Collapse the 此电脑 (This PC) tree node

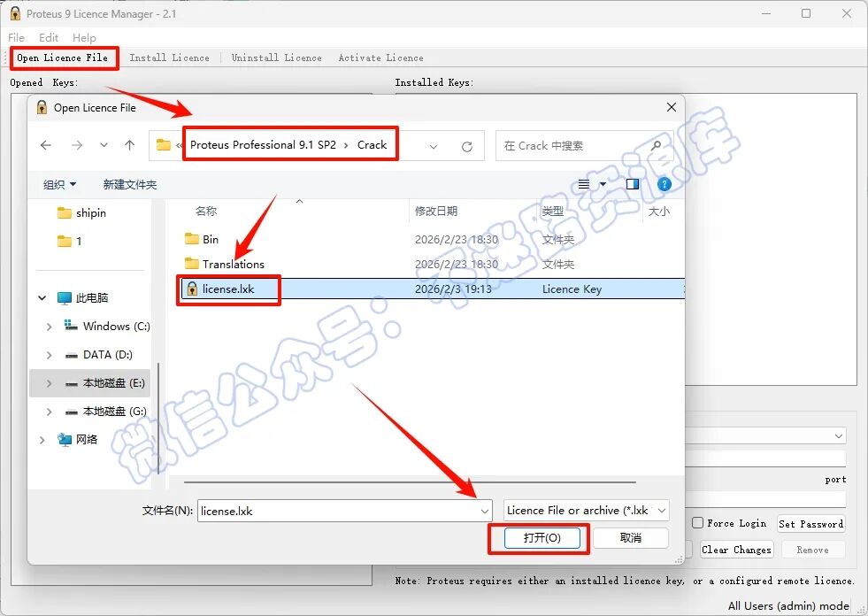click(42, 298)
